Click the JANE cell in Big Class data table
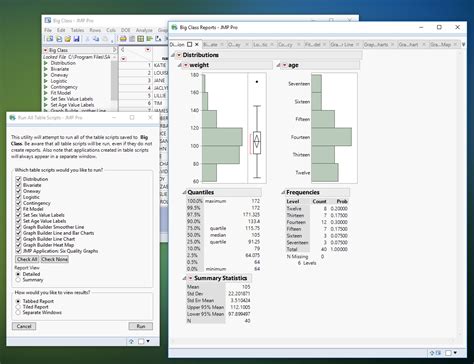 pos(160,80)
